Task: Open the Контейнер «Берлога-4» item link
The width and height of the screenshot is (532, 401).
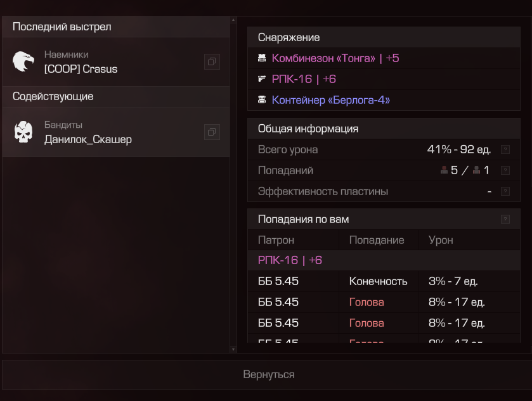Action: point(331,100)
